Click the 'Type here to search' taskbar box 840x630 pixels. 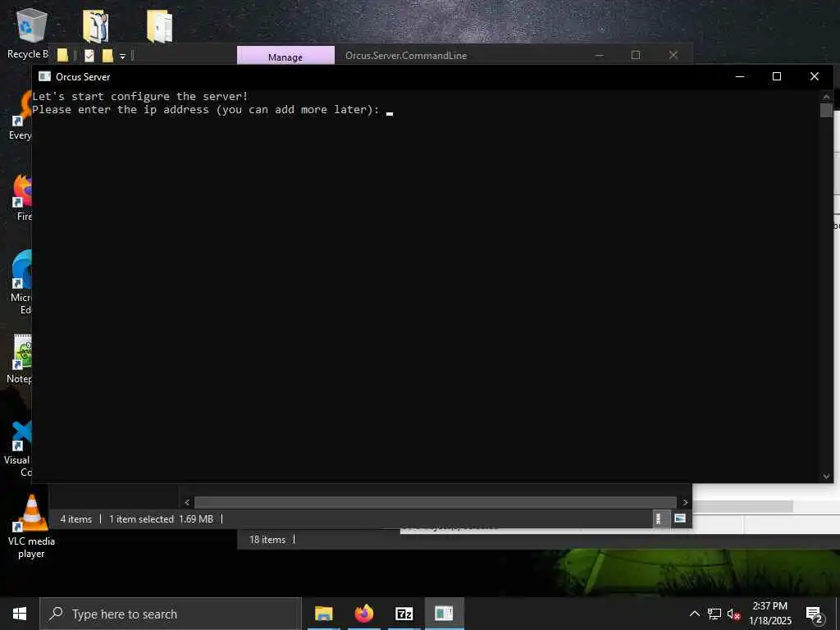(x=171, y=614)
